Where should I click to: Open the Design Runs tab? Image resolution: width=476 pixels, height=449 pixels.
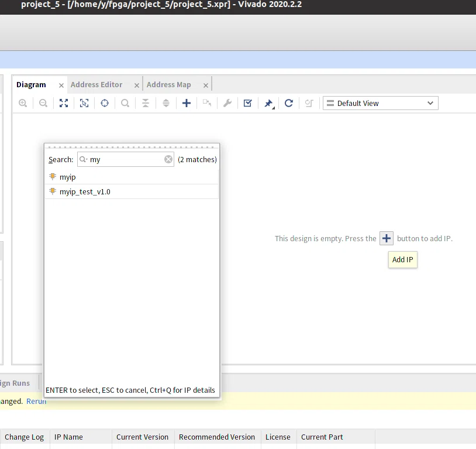[15, 383]
